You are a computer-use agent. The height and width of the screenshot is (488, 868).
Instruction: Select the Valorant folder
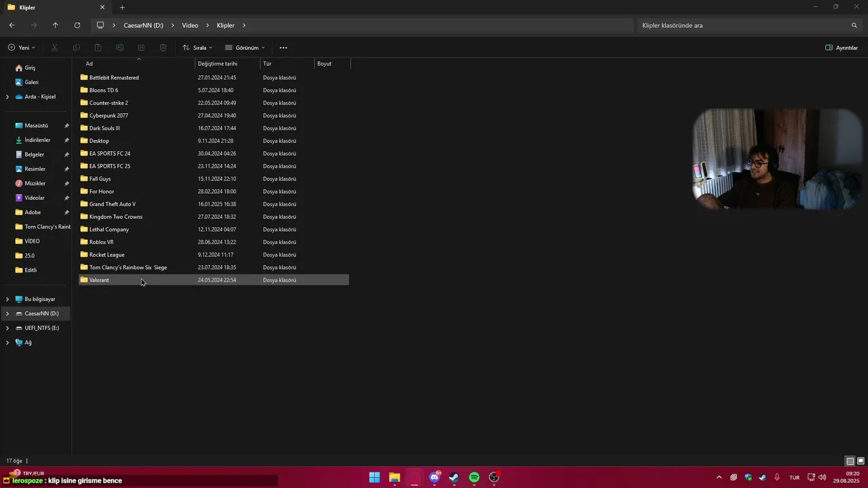[x=214, y=280]
